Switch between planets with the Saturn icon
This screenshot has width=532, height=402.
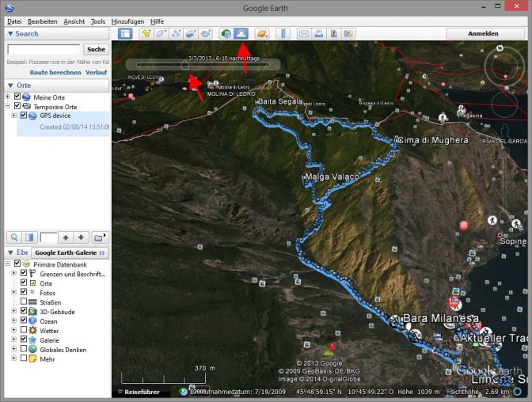(262, 33)
